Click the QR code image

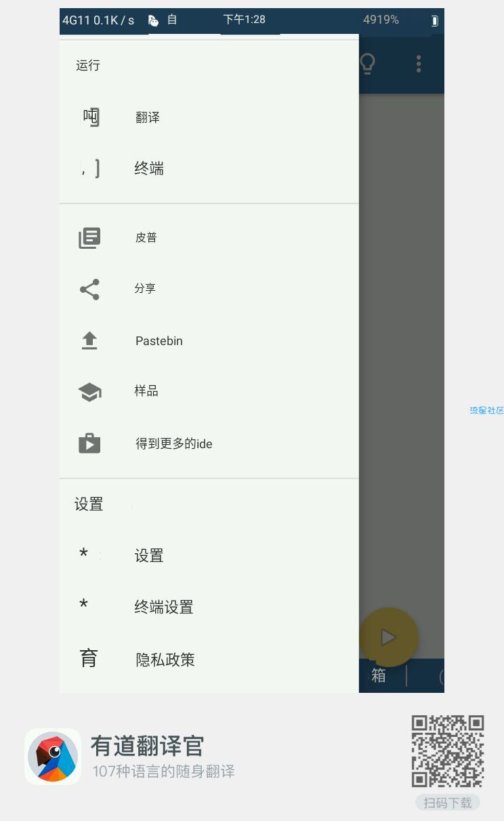point(448,751)
